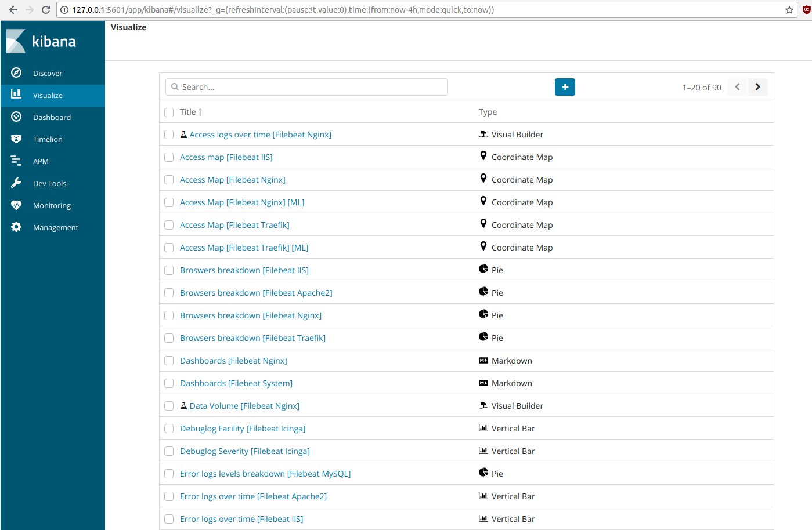This screenshot has width=812, height=530.
Task: Click the browser back arrow
Action: pyautogui.click(x=13, y=10)
